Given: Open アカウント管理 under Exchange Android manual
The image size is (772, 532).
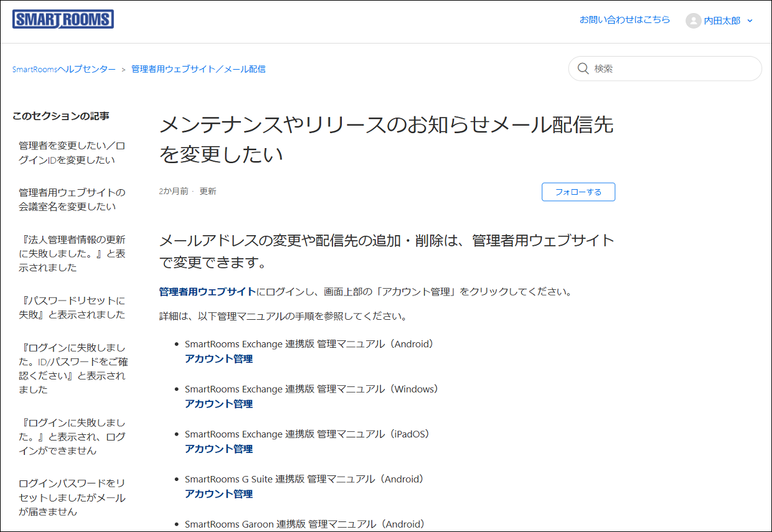Looking at the screenshot, I should 219,358.
